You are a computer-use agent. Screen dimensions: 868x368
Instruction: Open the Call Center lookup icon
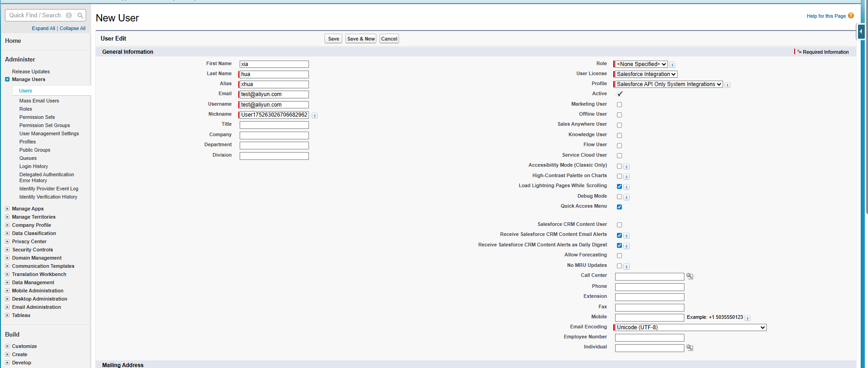pyautogui.click(x=689, y=276)
